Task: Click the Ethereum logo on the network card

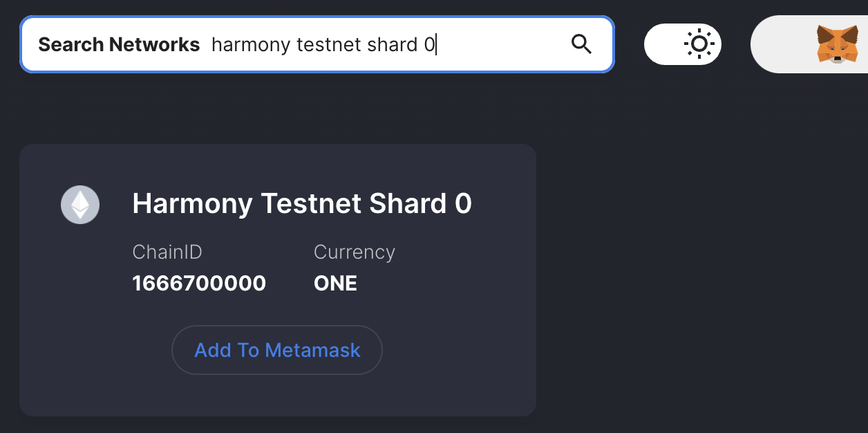Action: [80, 205]
